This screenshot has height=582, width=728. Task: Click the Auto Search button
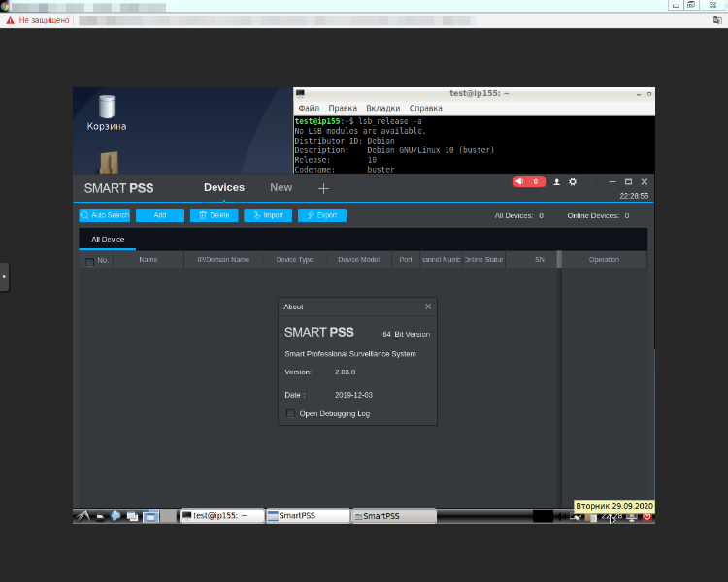(x=105, y=215)
